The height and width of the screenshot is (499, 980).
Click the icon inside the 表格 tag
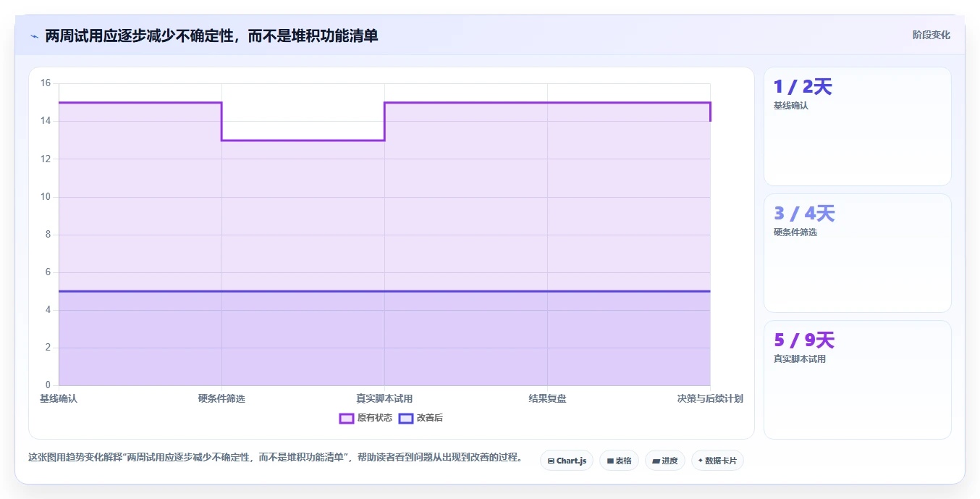pyautogui.click(x=610, y=461)
